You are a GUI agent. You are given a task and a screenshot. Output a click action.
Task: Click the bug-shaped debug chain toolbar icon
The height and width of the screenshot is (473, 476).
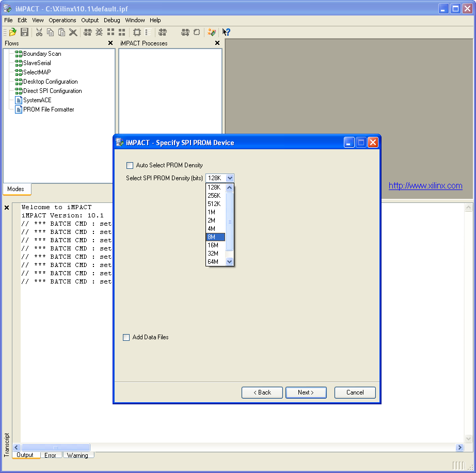99,32
